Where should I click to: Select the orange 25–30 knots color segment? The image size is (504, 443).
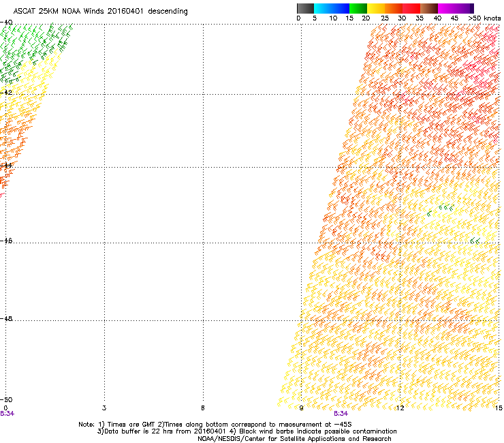point(394,8)
